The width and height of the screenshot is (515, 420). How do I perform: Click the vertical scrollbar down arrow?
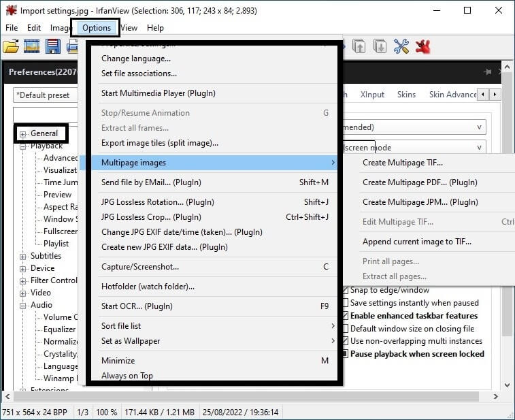[508, 385]
